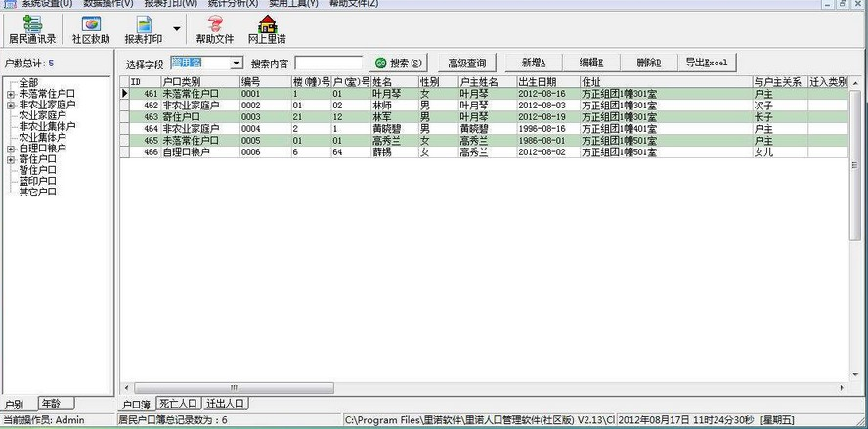The height and width of the screenshot is (429, 868).
Task: Expand the 自理口粮户 tree node
Action: click(10, 149)
